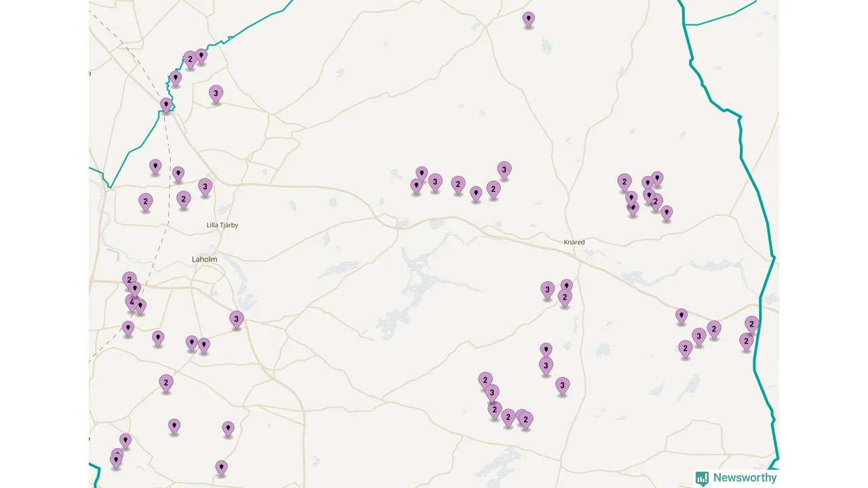Screen dimensions: 868x488
Task: Click the 'Laholm' town label
Action: click(x=204, y=259)
